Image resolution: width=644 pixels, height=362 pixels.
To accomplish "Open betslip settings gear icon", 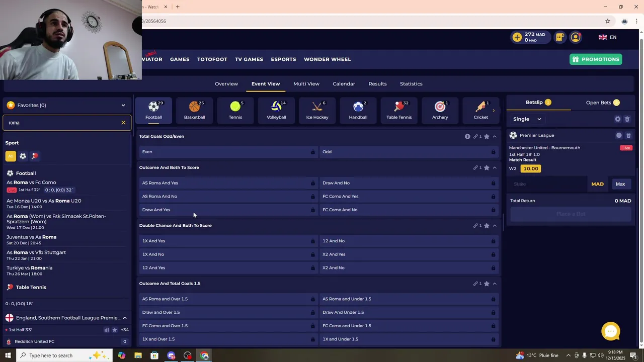I will [618, 119].
